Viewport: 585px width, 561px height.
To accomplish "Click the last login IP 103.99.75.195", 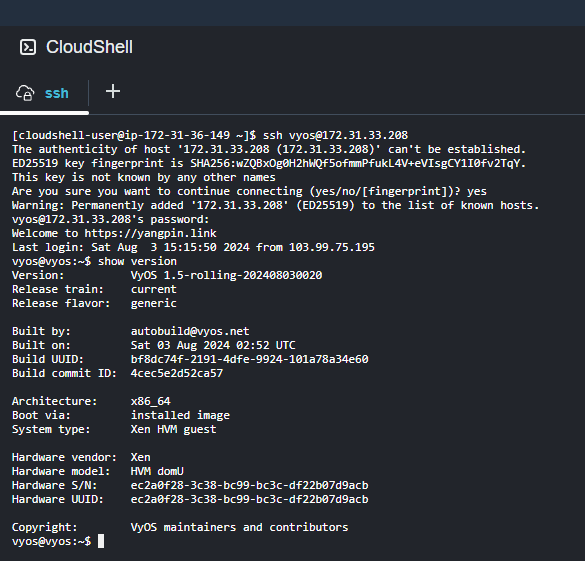I will point(332,247).
